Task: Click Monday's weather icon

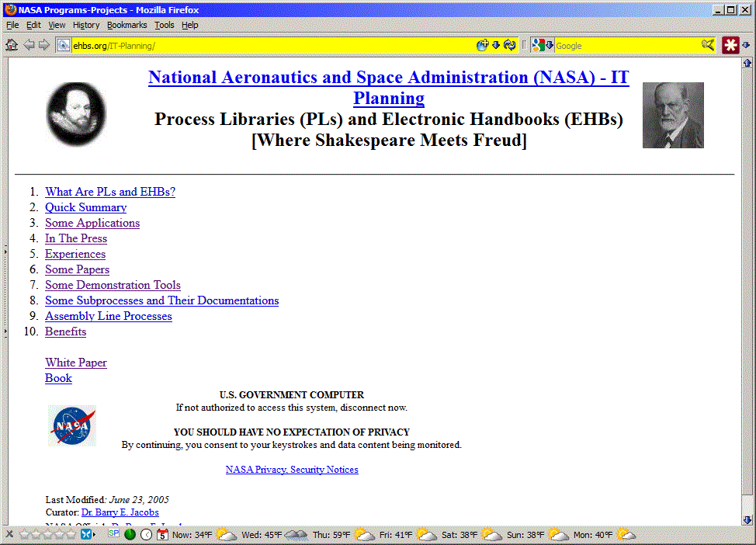Action: 626,534
